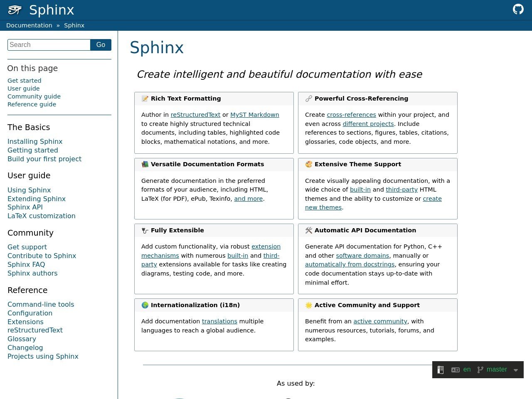Viewport: 532px width, 399px height.
Task: Follow built-in link in Fully Extensible card
Action: (x=238, y=256)
